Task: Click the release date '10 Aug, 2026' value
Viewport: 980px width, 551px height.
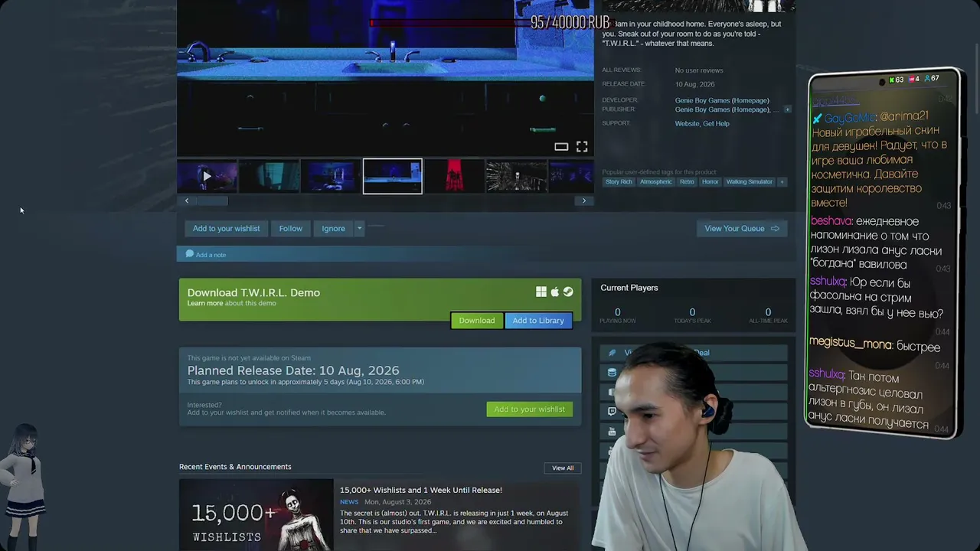Action: (694, 84)
